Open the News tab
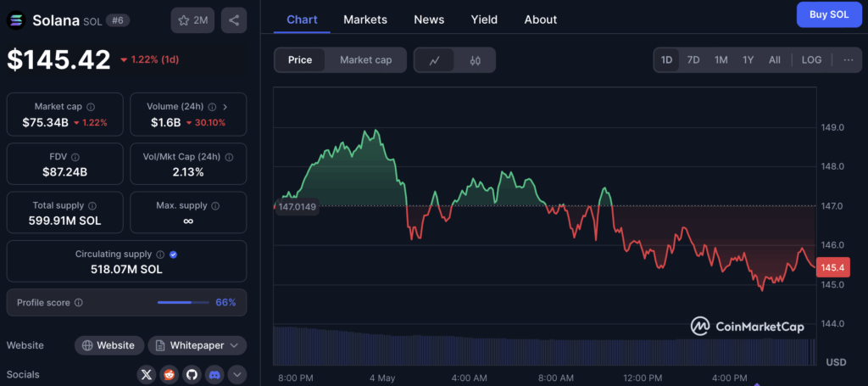 coord(429,20)
